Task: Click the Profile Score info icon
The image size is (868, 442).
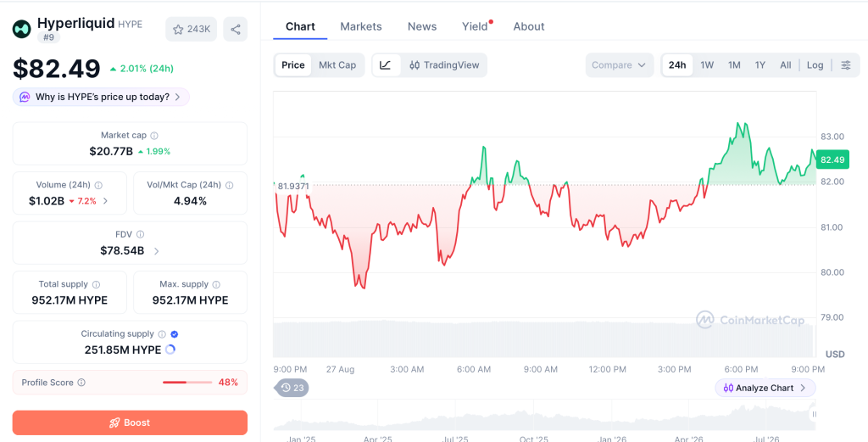Action: click(x=81, y=382)
